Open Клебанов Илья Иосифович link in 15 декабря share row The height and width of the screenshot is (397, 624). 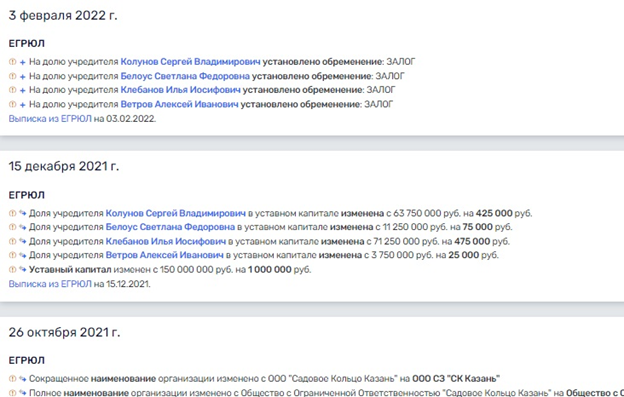click(x=166, y=241)
